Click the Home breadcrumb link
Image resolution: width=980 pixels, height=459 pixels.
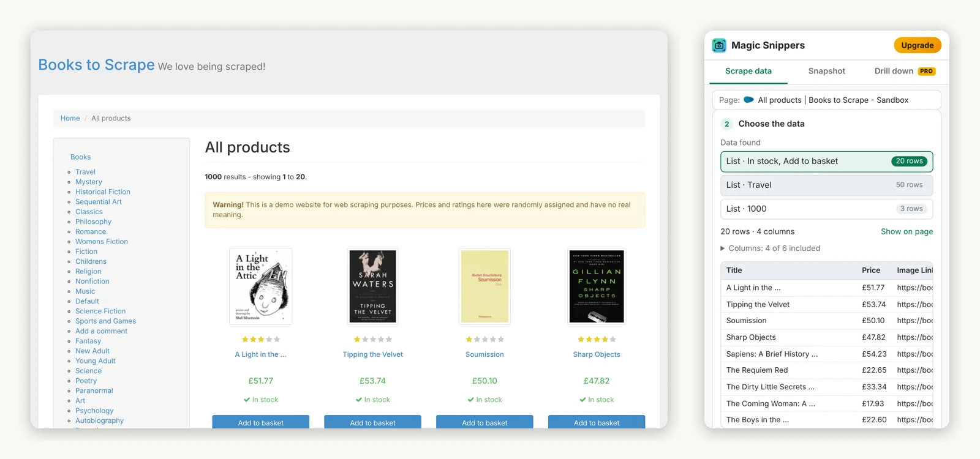70,118
